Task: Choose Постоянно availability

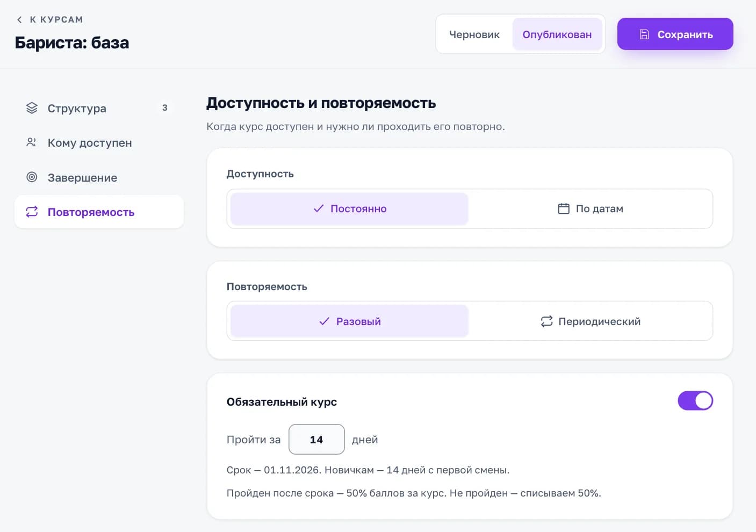Action: [x=349, y=209]
